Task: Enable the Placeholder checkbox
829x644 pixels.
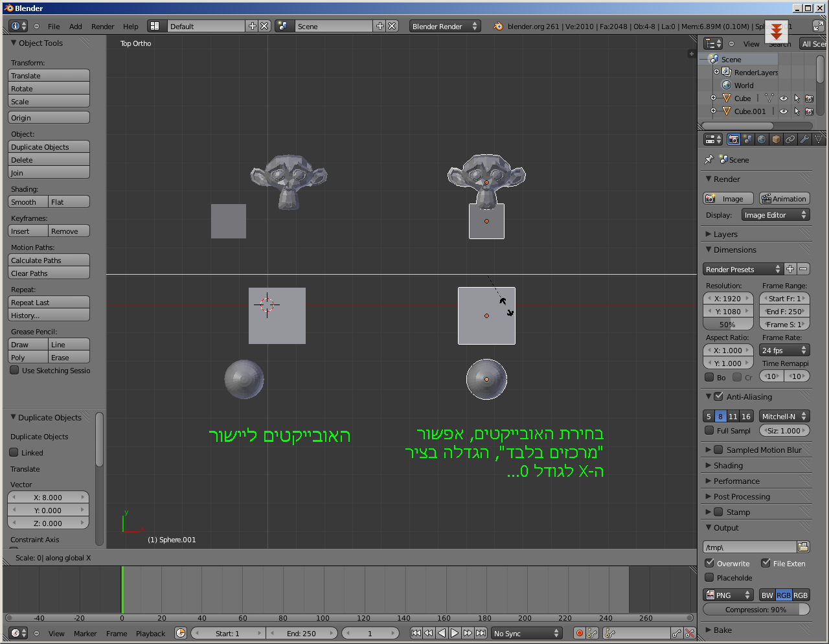Action: 709,577
